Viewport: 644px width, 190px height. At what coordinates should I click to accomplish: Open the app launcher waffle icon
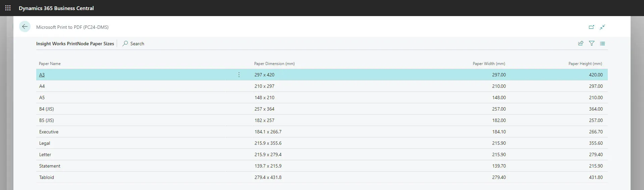coord(8,8)
